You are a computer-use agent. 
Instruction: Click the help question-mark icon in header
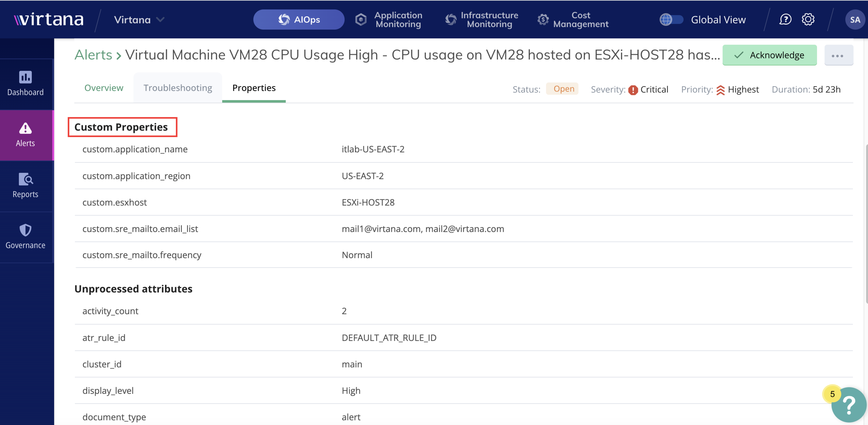point(785,20)
